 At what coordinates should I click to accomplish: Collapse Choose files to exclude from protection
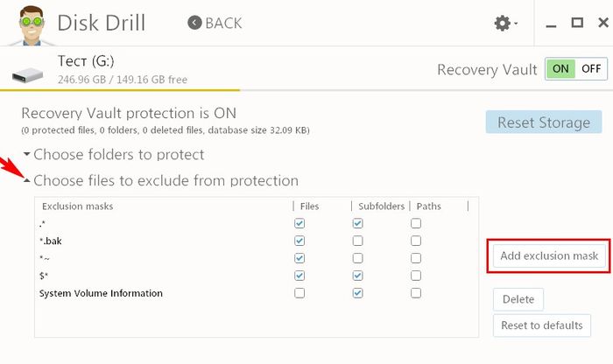(165, 181)
